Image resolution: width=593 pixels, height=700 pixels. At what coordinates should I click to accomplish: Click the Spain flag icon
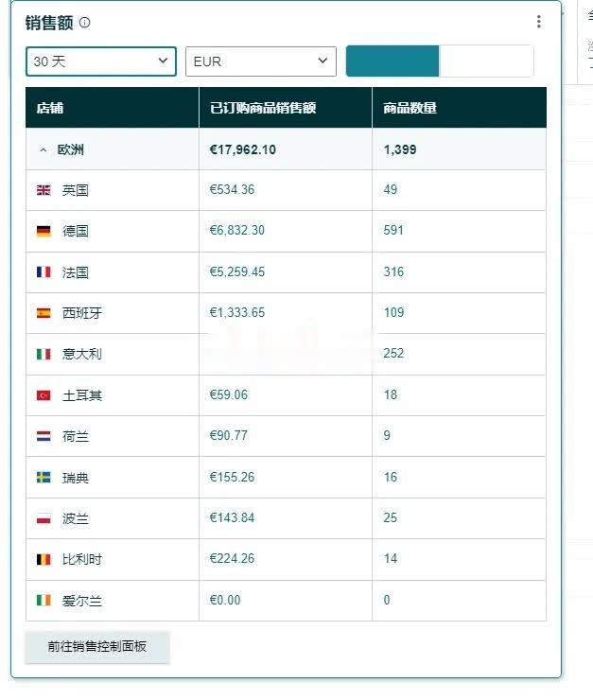click(x=44, y=313)
